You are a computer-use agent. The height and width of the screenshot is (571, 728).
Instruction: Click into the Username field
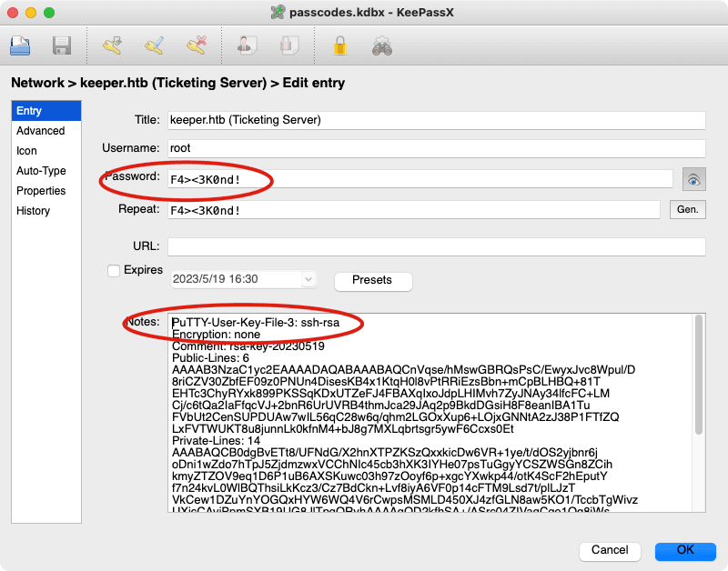tap(437, 148)
